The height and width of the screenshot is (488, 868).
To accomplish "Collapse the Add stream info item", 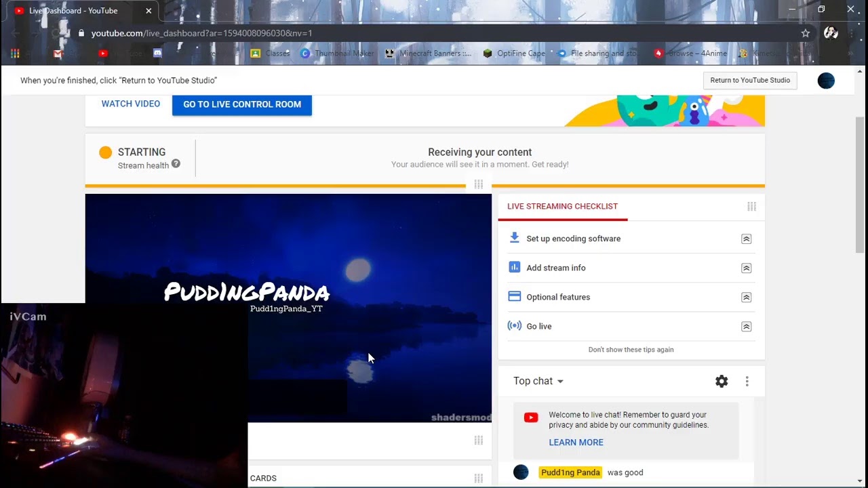I will (746, 268).
